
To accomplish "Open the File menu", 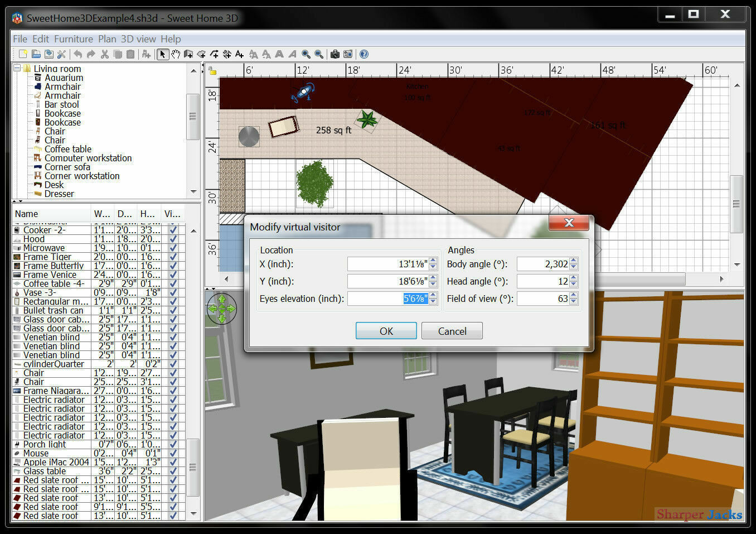I will click(20, 39).
